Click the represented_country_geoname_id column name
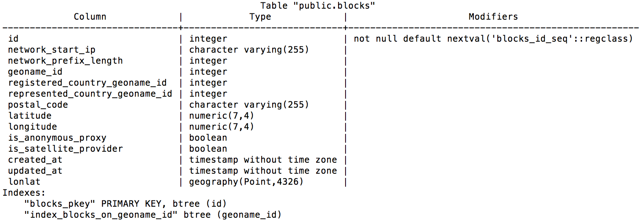This screenshot has width=644, height=224. pyautogui.click(x=90, y=94)
